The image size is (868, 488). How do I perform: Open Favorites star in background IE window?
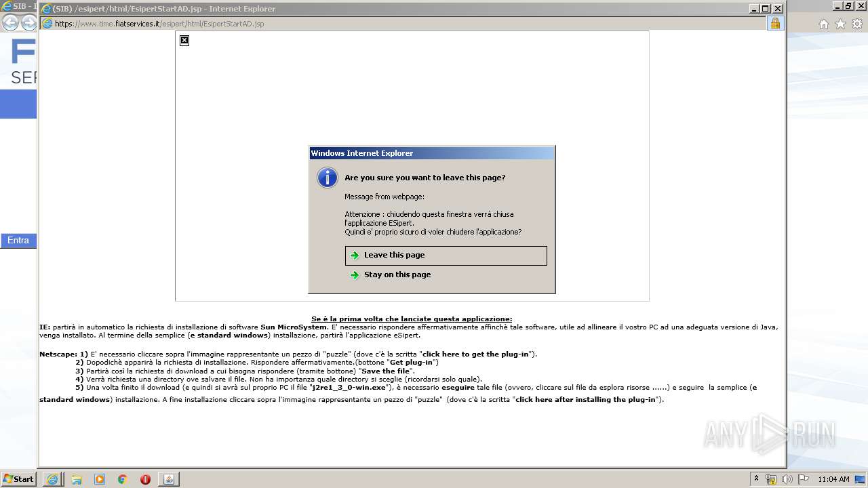(840, 24)
